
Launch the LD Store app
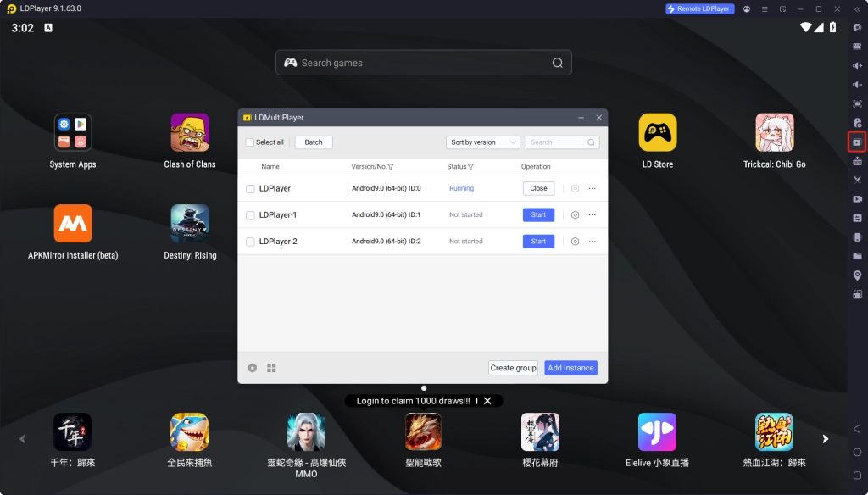[657, 133]
